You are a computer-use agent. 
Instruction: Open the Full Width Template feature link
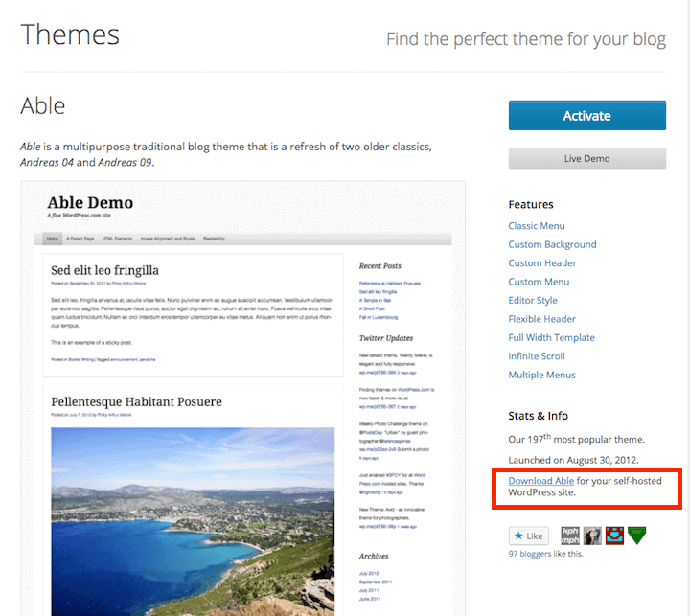coord(551,337)
